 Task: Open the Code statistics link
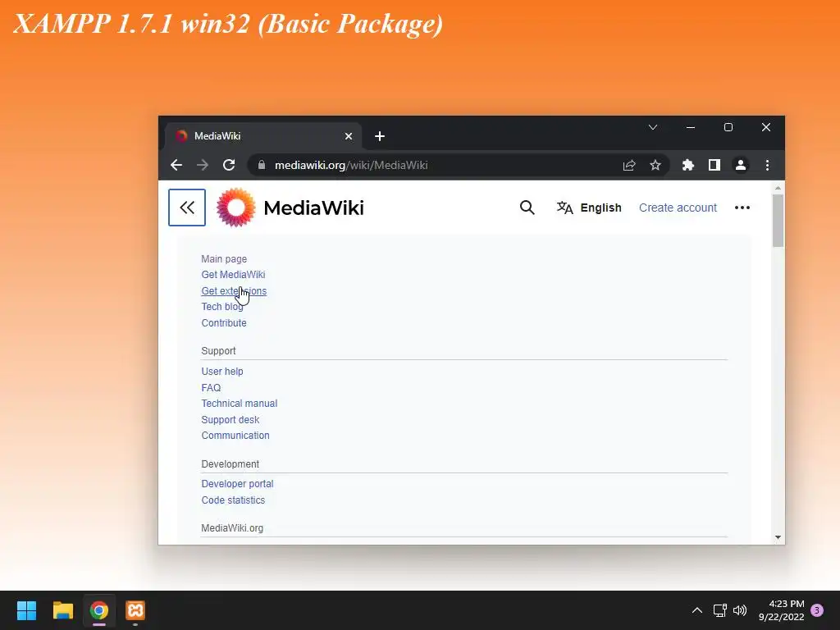[233, 500]
